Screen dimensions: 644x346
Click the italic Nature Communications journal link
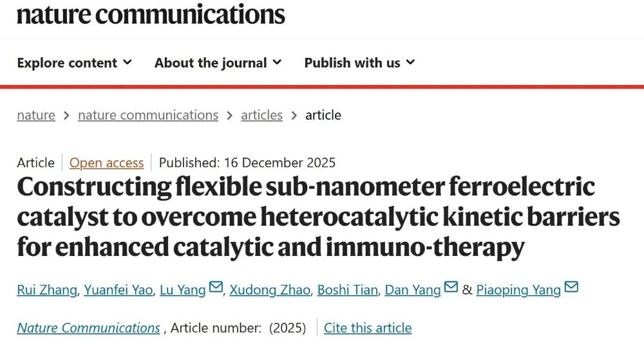(88, 328)
